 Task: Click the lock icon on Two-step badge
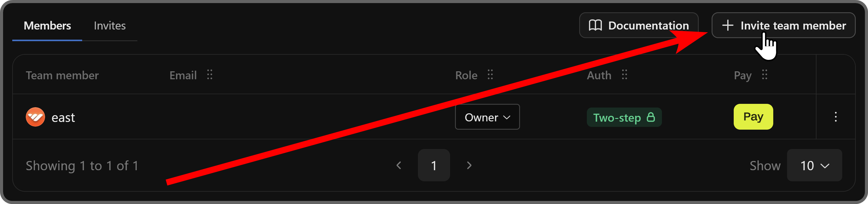point(651,117)
